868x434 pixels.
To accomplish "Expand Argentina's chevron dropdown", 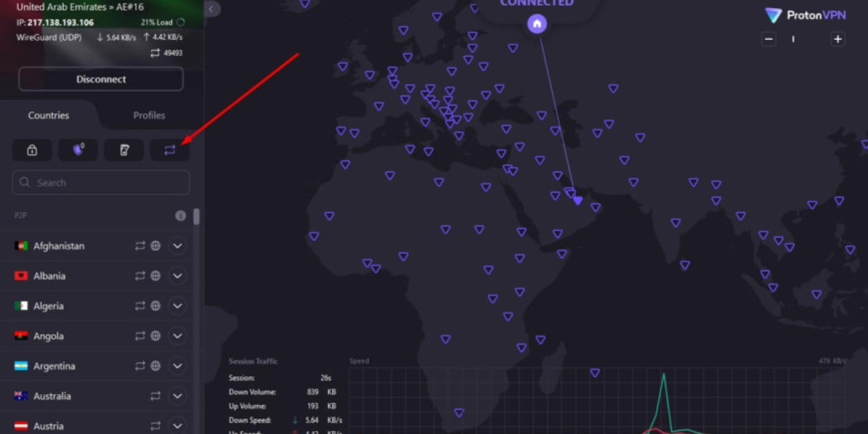I will click(178, 366).
